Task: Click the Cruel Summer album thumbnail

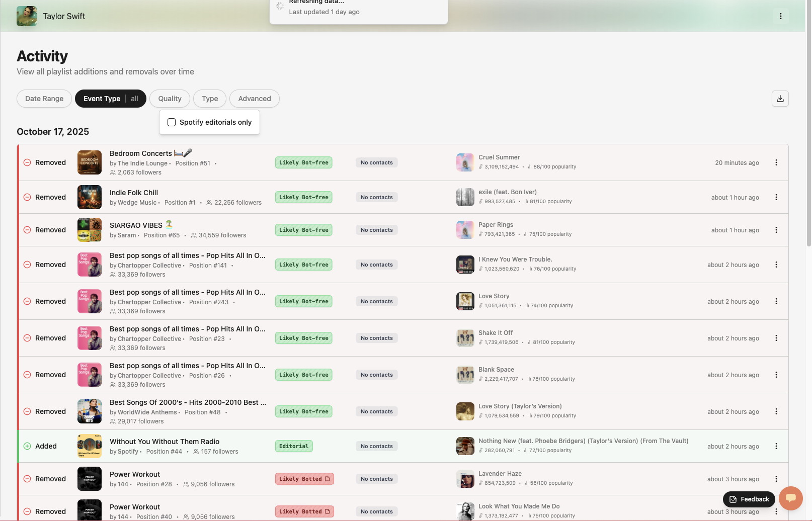Action: 465,162
